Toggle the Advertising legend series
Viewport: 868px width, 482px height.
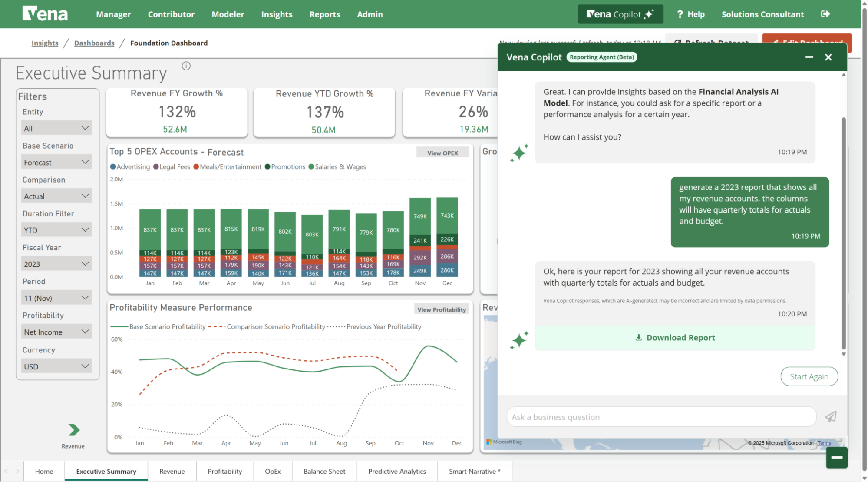(x=130, y=167)
